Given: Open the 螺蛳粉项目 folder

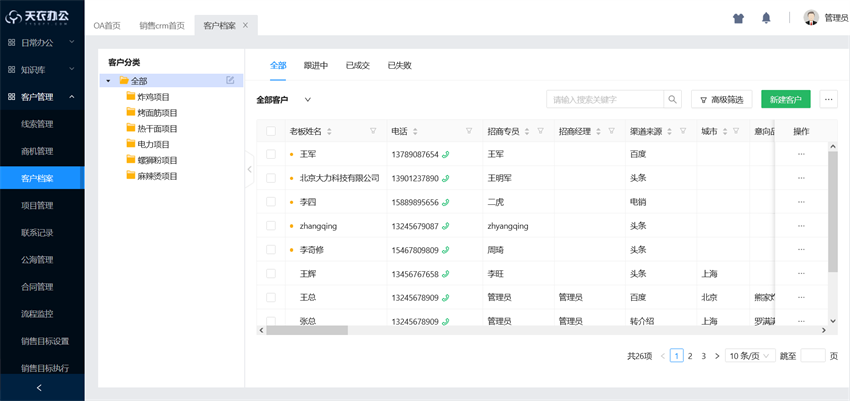Looking at the screenshot, I should 152,160.
